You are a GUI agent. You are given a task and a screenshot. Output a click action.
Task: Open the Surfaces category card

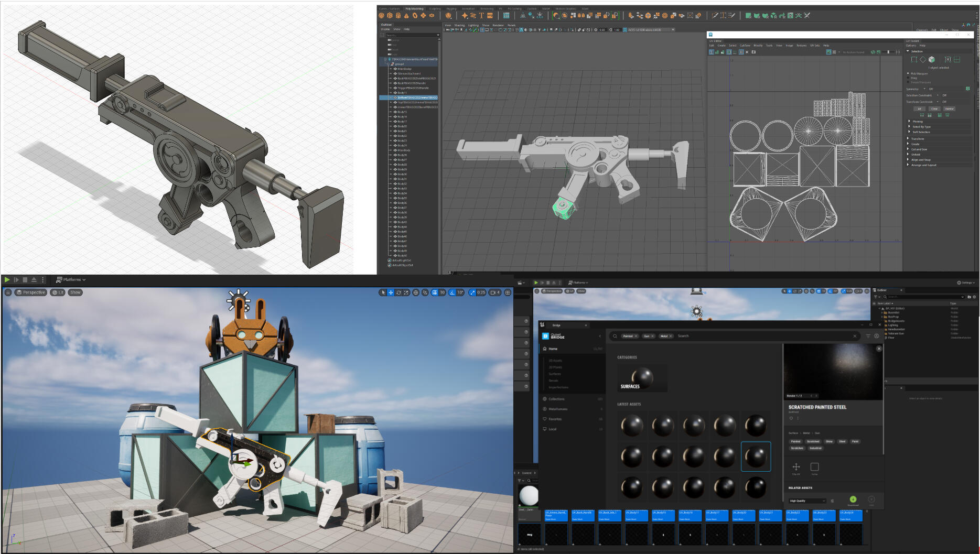(642, 378)
